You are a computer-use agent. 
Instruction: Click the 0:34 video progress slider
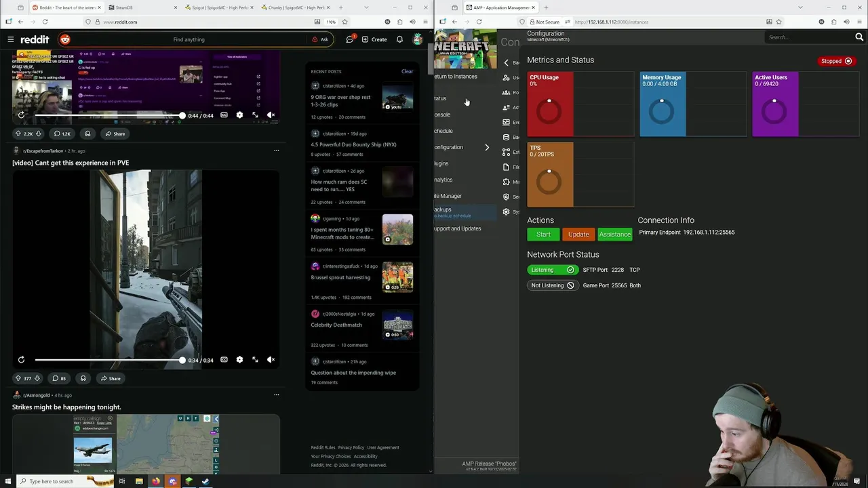109,360
